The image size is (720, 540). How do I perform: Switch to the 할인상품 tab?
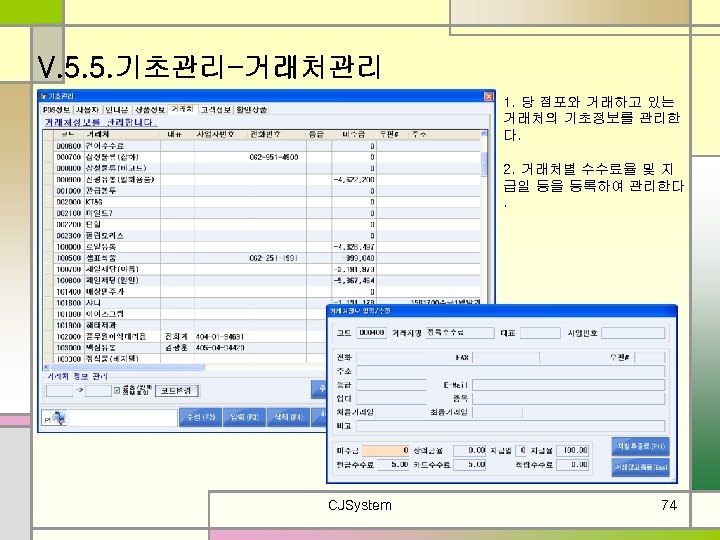251,110
